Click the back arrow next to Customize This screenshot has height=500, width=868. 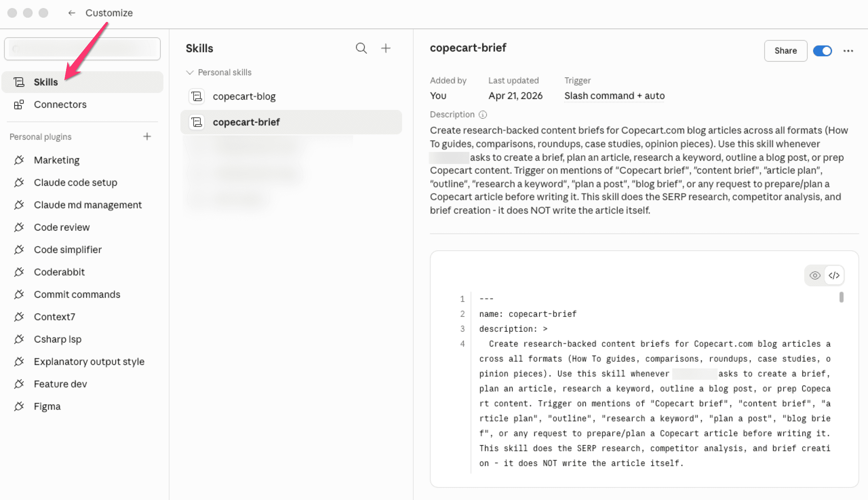72,13
